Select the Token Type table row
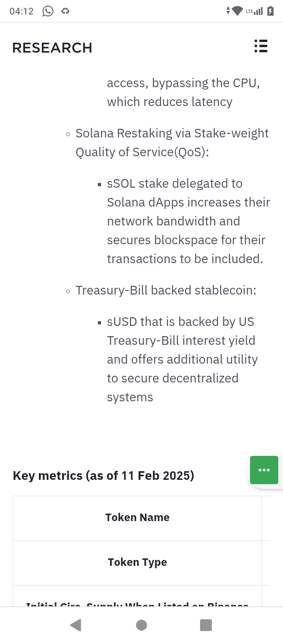 (x=137, y=562)
